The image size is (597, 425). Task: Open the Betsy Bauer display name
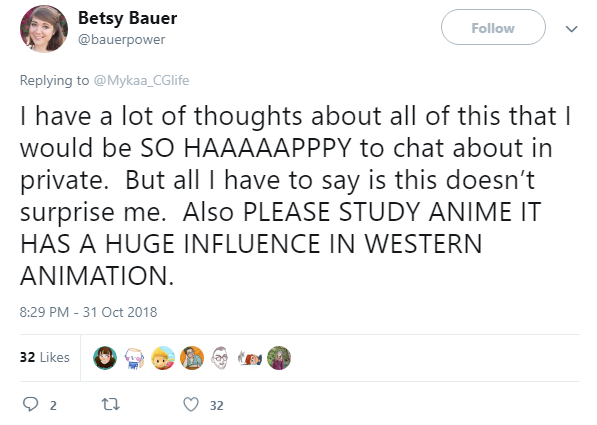128,18
